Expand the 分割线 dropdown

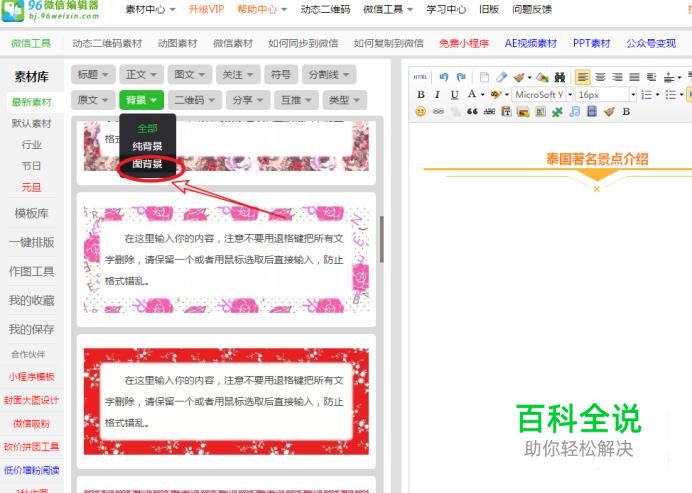[329, 75]
